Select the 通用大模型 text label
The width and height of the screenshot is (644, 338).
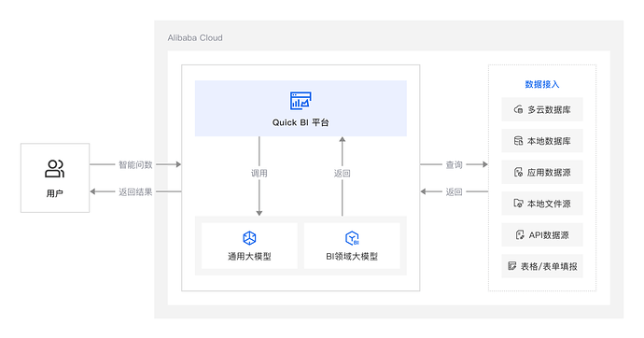[x=250, y=256]
